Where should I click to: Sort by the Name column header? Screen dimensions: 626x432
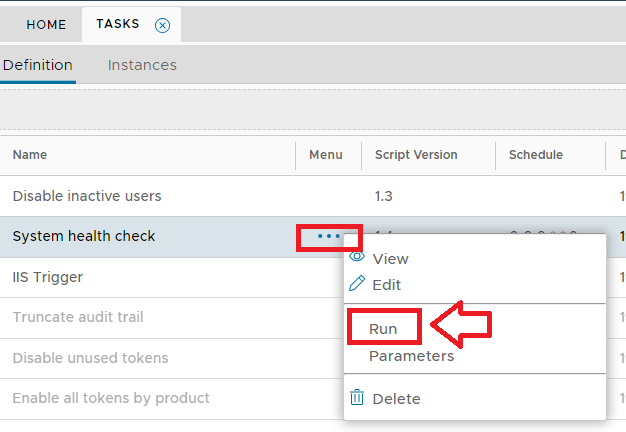[30, 155]
